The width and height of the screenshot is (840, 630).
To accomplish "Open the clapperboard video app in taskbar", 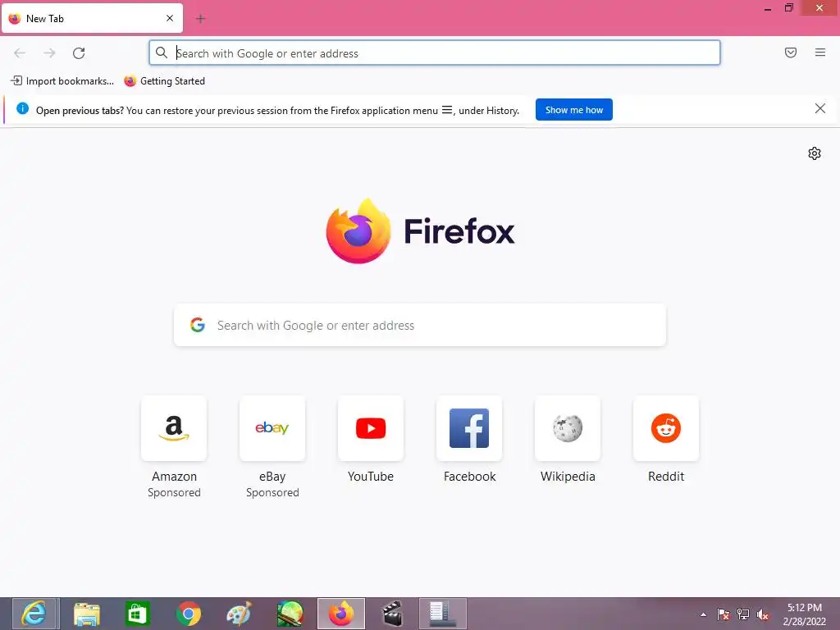I will coord(392,614).
